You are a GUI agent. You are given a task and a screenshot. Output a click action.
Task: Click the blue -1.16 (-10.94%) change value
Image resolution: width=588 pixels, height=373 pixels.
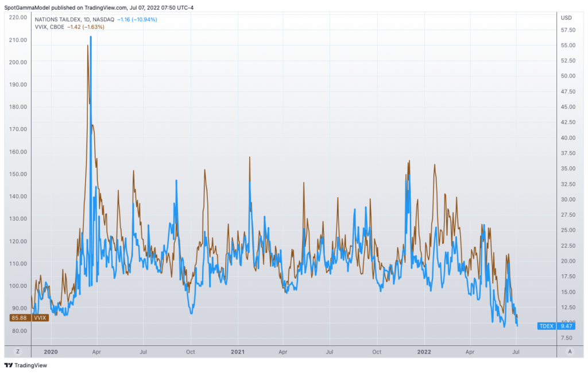click(x=137, y=20)
